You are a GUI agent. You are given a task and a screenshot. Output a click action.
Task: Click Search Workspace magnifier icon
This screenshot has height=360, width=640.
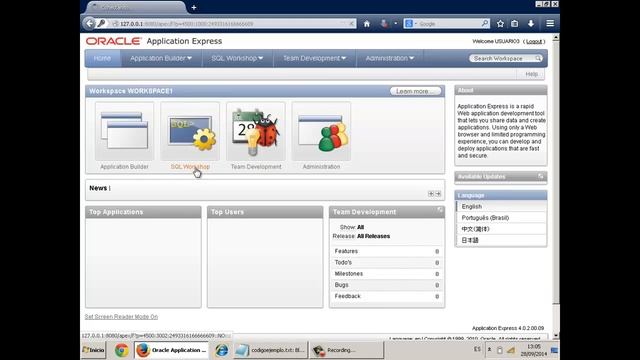coord(538,58)
